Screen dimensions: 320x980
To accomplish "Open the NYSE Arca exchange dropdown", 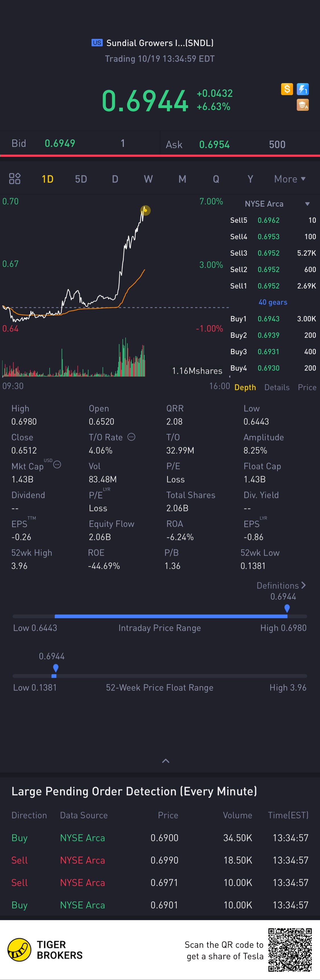I will coord(277,204).
